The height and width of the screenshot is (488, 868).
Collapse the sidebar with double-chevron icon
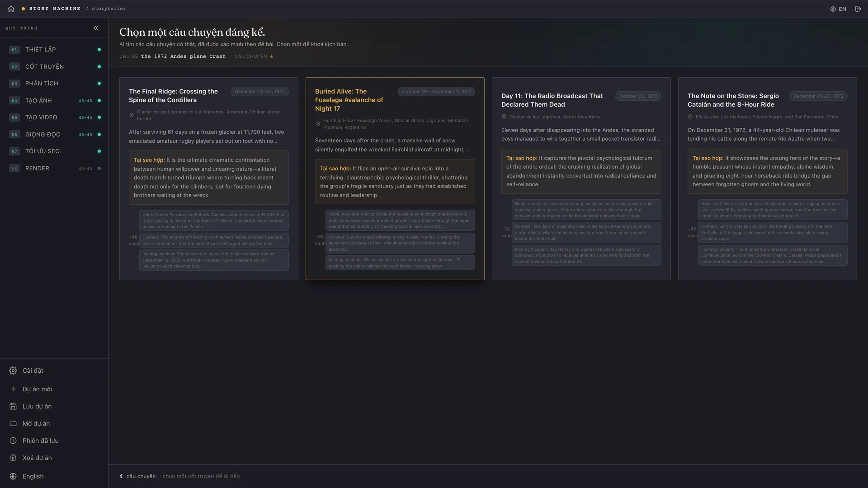coord(96,28)
